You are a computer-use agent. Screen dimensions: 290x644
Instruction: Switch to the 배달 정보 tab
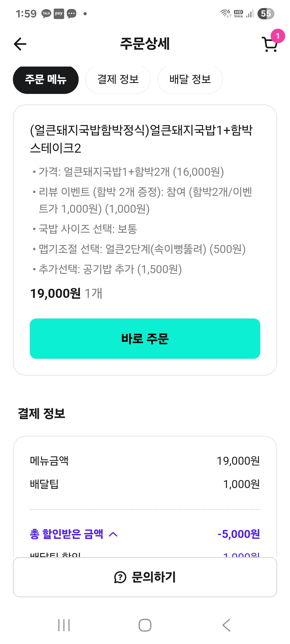click(x=190, y=80)
